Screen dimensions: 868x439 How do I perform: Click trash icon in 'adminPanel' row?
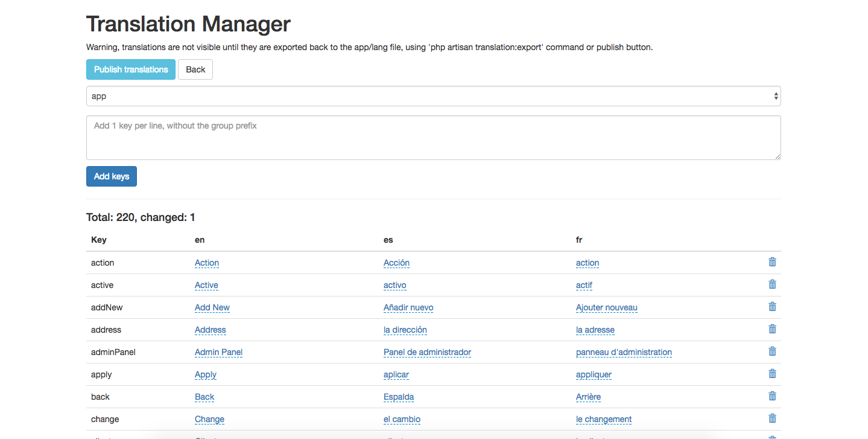pyautogui.click(x=772, y=351)
